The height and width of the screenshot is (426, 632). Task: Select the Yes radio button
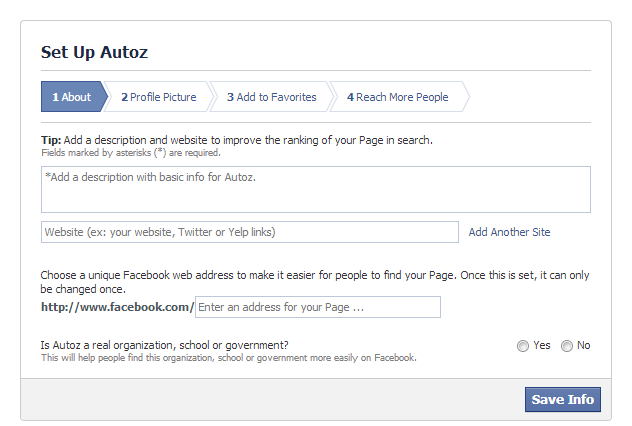click(x=523, y=346)
